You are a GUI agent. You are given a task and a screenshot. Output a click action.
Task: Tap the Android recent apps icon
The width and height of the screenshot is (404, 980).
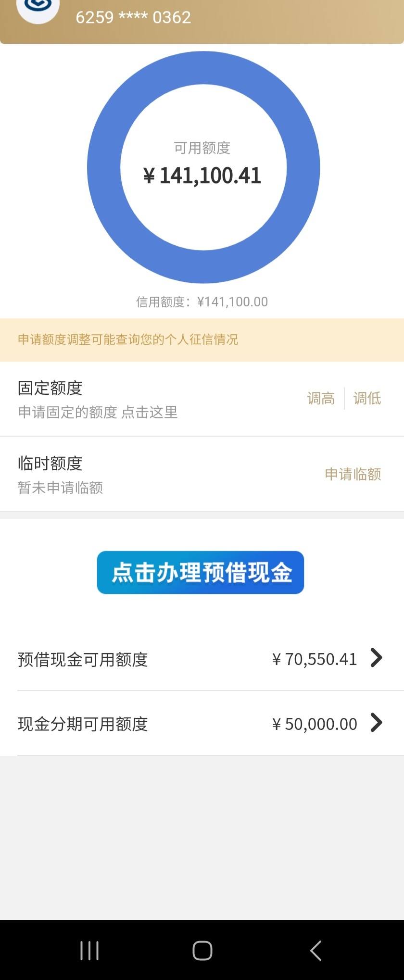pyautogui.click(x=89, y=950)
